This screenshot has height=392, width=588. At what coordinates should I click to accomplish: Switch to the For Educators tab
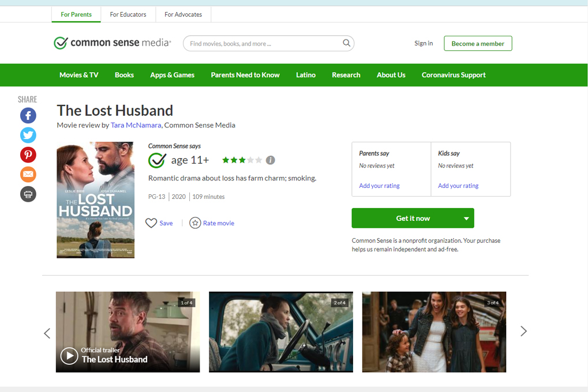128,14
